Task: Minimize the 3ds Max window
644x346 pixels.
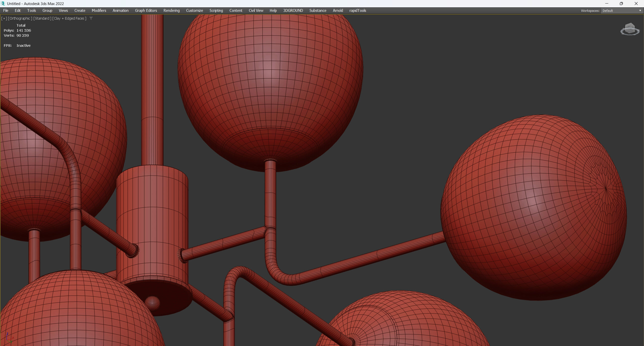Action: tap(607, 4)
